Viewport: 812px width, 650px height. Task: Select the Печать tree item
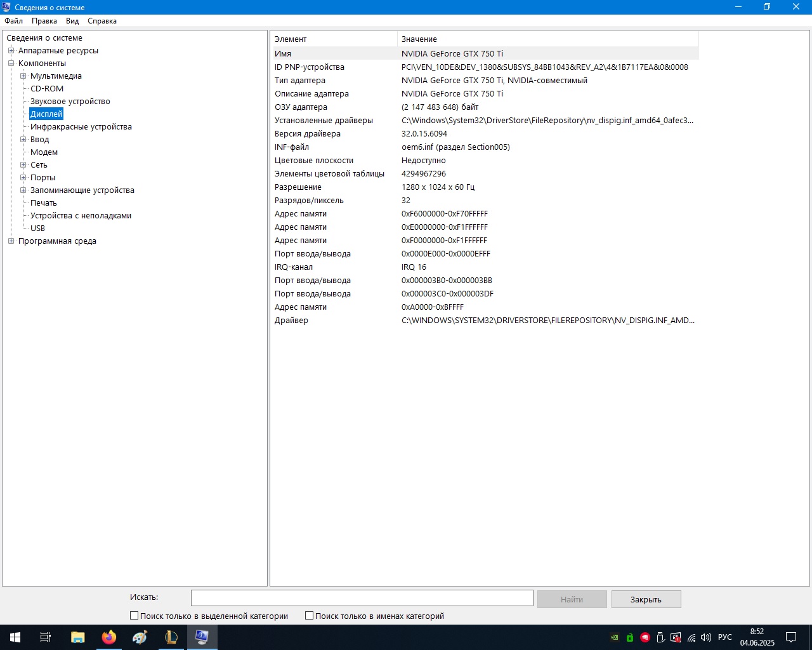coord(44,203)
